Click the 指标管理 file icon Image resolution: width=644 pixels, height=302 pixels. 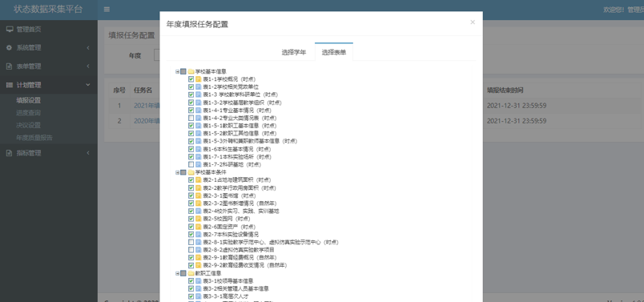10,153
